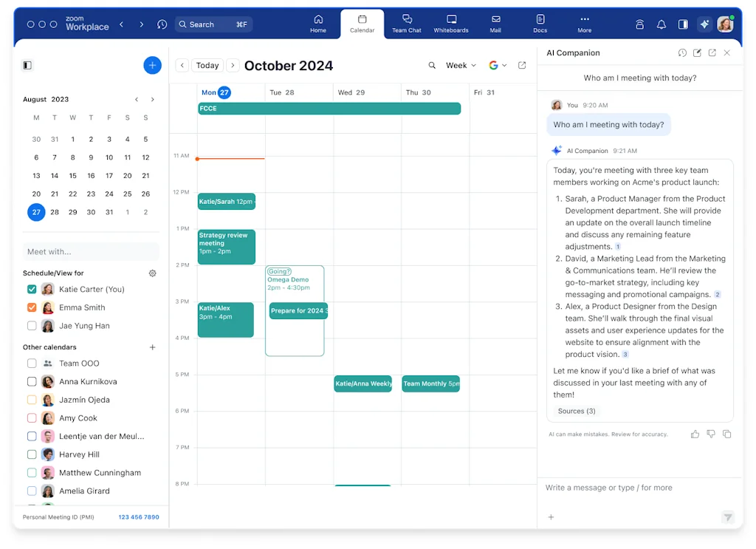The height and width of the screenshot is (549, 756).
Task: Enable the Team OOO calendar
Action: 32,363
